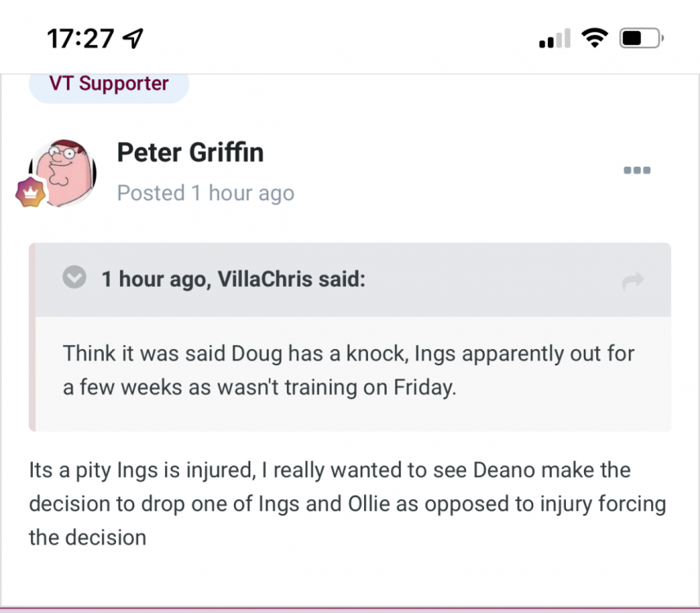
Task: Click reply line starting "Its a pity Ings"
Action: pyautogui.click(x=330, y=470)
